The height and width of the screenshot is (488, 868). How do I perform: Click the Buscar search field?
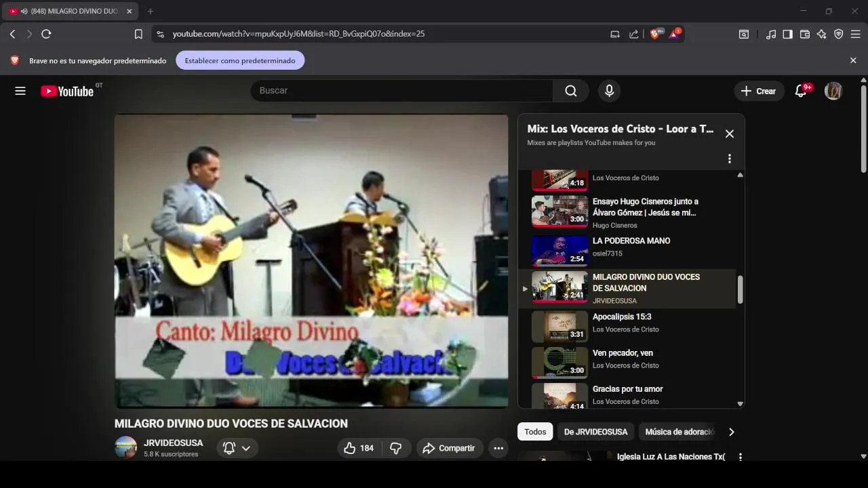click(x=401, y=91)
